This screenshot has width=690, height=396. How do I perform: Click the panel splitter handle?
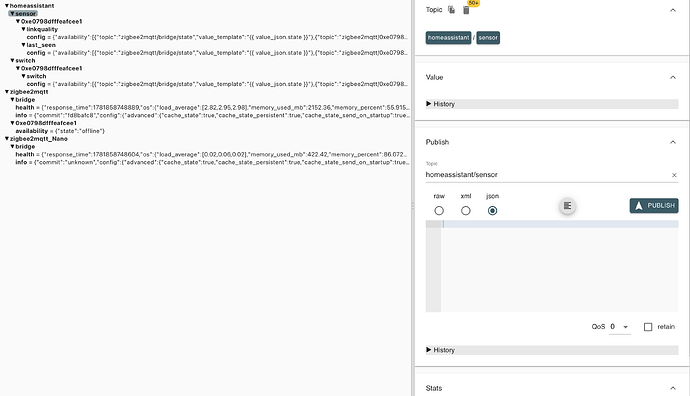click(x=412, y=205)
